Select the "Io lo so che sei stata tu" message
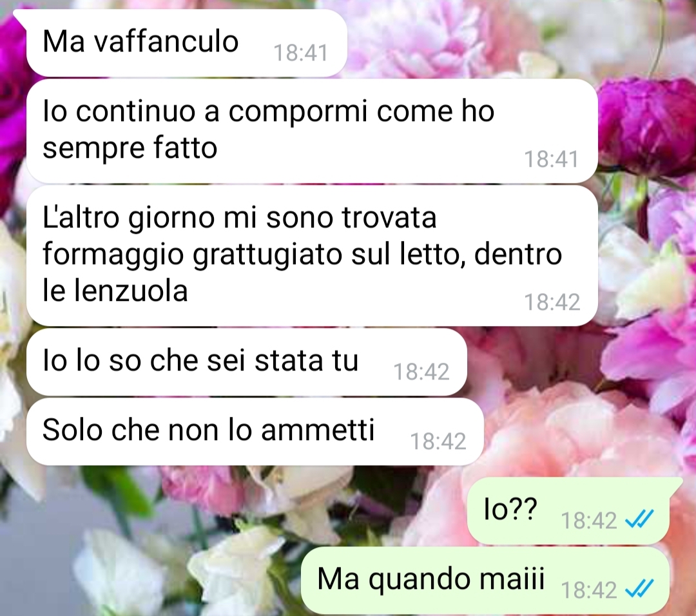This screenshot has height=616, width=696. (247, 361)
